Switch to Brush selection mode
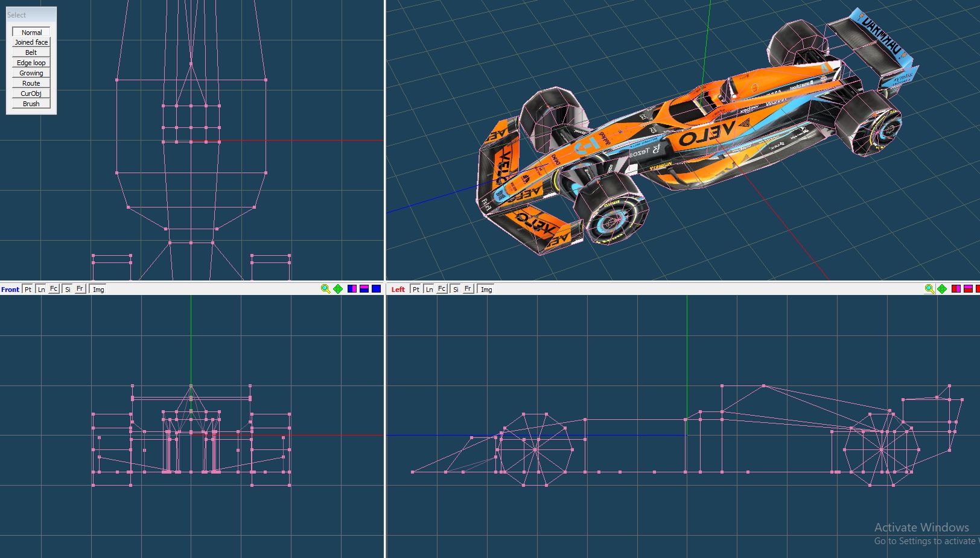The height and width of the screenshot is (558, 980). coord(31,104)
